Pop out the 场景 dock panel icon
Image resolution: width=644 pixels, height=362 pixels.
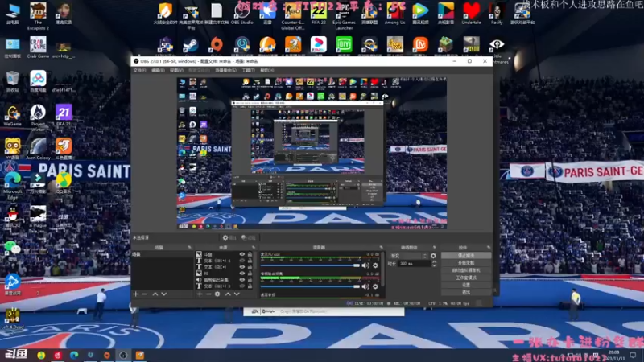pos(189,248)
